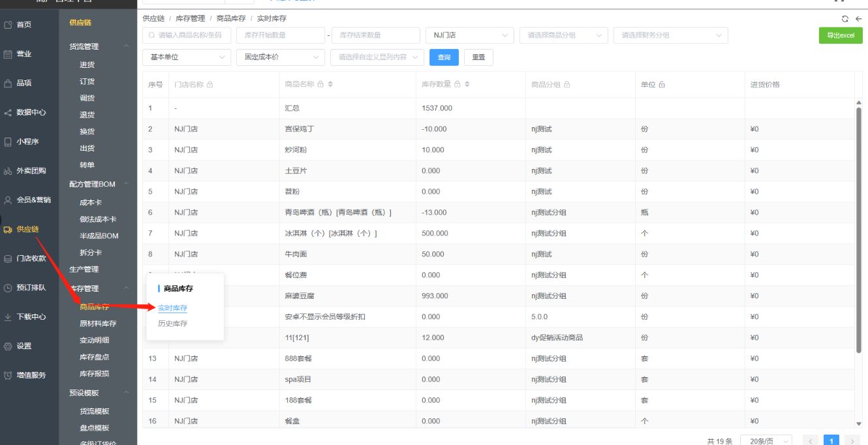
Task: Select 生产管理 in the submenu
Action: point(84,269)
